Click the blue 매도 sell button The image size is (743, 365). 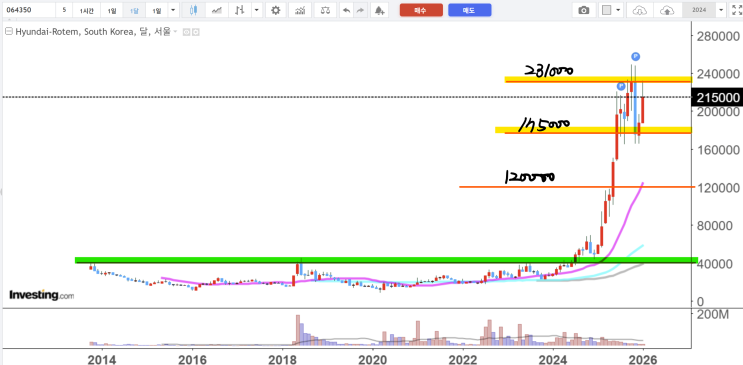tap(470, 10)
